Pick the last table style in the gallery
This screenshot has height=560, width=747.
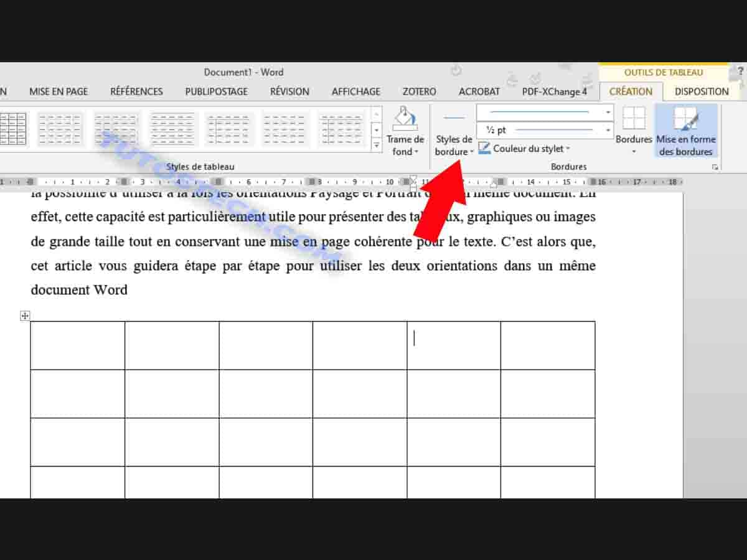point(341,128)
